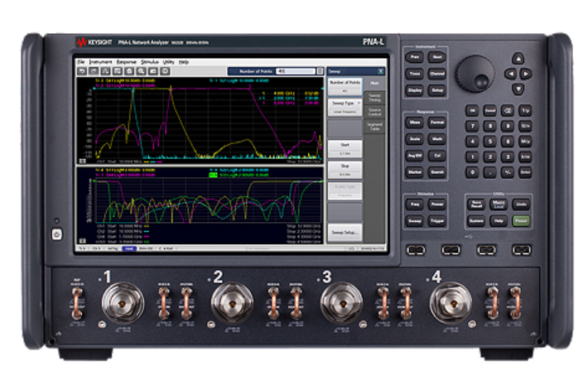The height and width of the screenshot is (385, 588).
Task: Push the Format hardkey
Action: coord(437,123)
